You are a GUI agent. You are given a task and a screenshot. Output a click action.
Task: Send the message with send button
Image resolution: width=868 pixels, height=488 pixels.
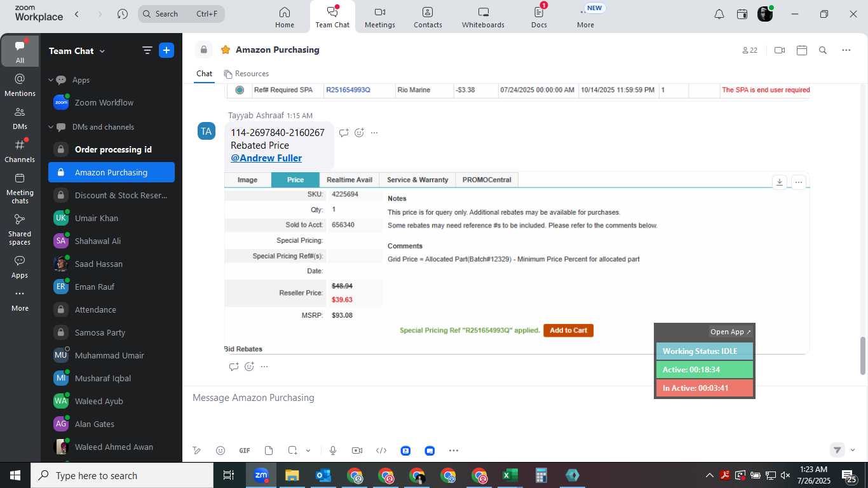[837, 450]
